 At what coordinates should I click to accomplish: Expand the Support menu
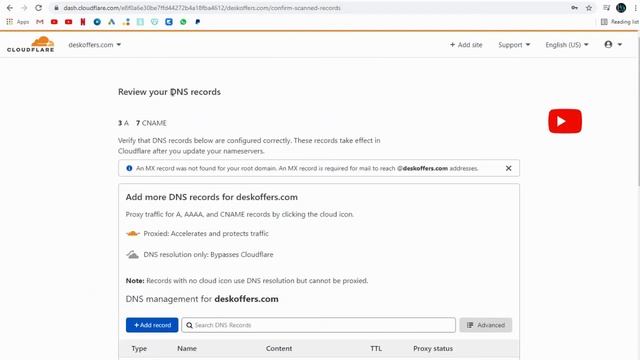[514, 44]
